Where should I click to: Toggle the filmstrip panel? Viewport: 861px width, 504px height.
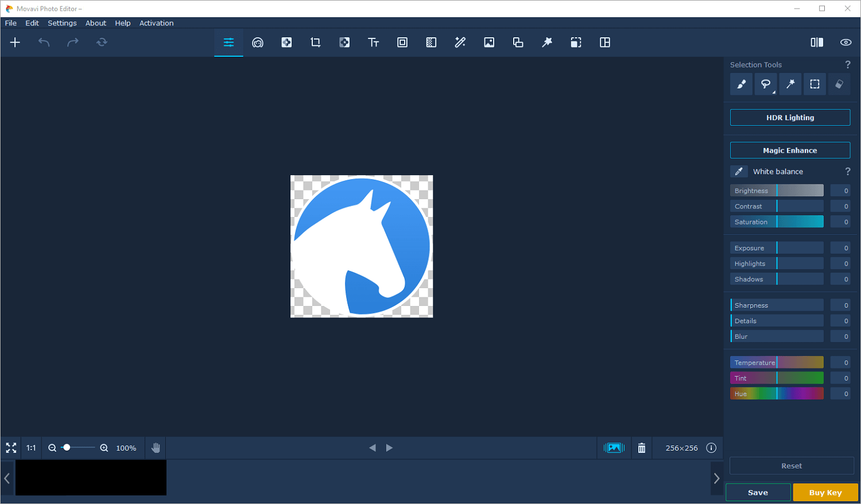point(614,448)
